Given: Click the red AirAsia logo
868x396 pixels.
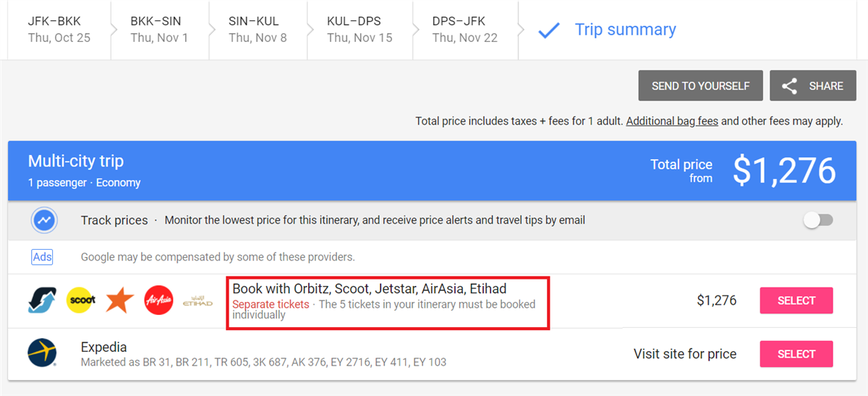Looking at the screenshot, I should tap(159, 300).
